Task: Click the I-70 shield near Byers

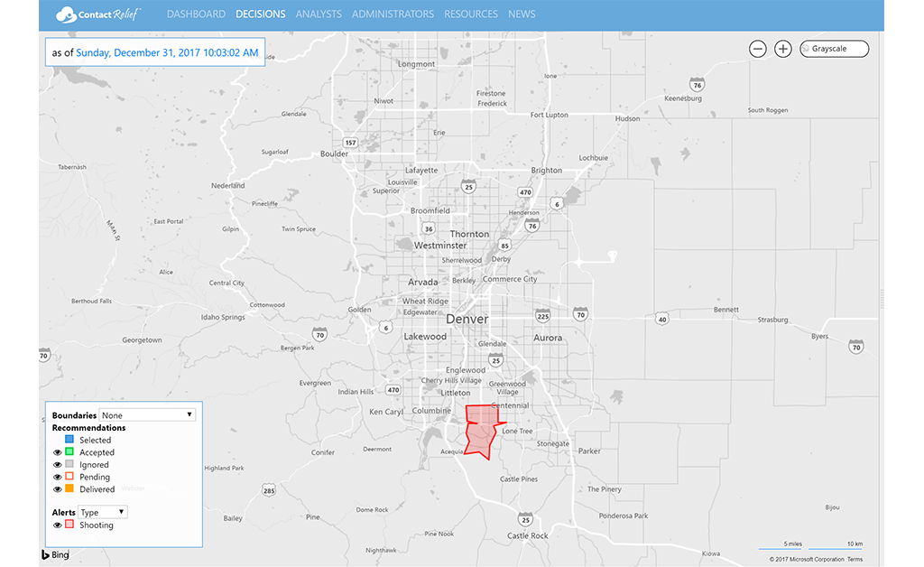Action: click(856, 347)
